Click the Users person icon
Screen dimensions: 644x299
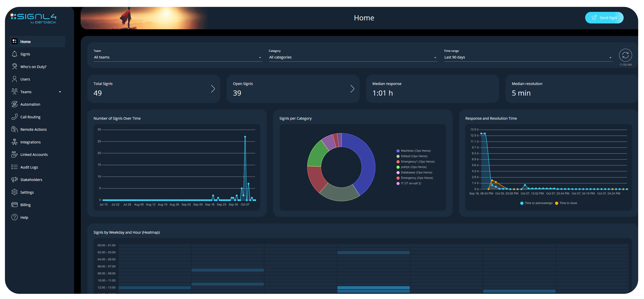(x=14, y=79)
